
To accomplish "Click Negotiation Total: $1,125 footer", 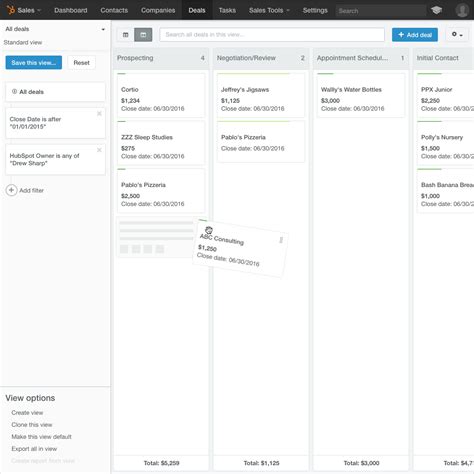I will [x=261, y=463].
